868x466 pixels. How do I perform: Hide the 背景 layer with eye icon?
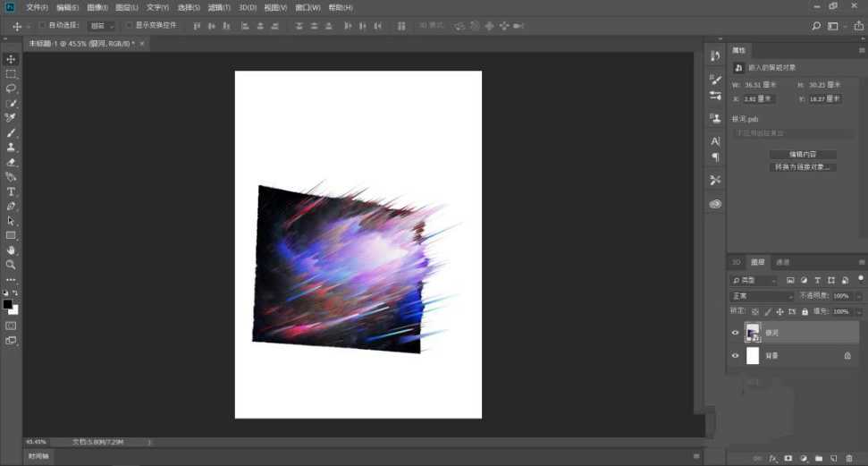(736, 355)
